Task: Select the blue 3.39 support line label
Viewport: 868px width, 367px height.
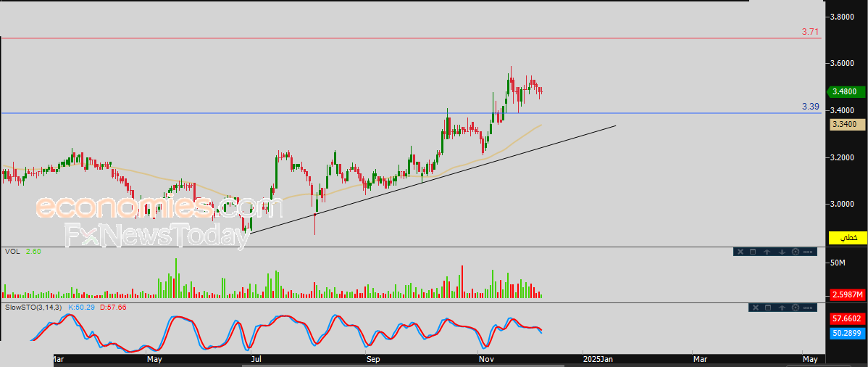Action: (810, 107)
